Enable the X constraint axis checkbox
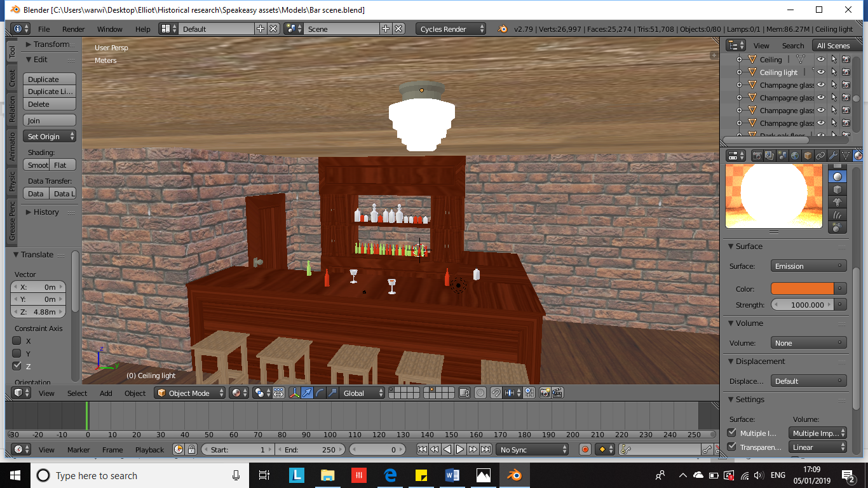The width and height of the screenshot is (868, 488). (x=17, y=341)
